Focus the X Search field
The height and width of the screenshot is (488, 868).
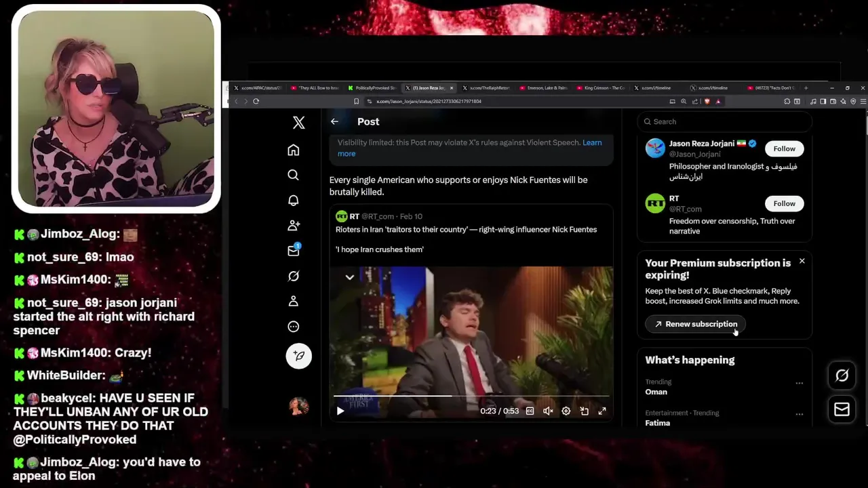pyautogui.click(x=724, y=121)
